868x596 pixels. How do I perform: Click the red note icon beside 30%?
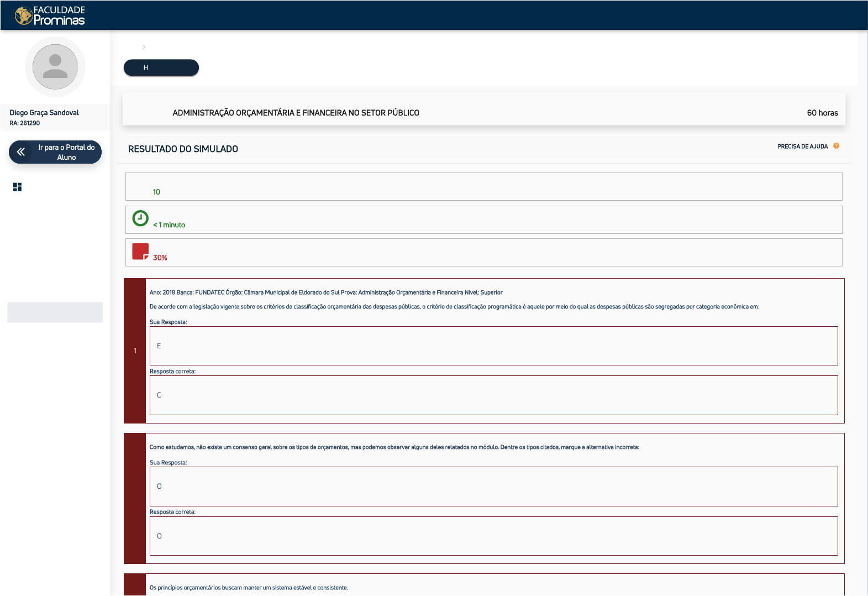pos(140,252)
